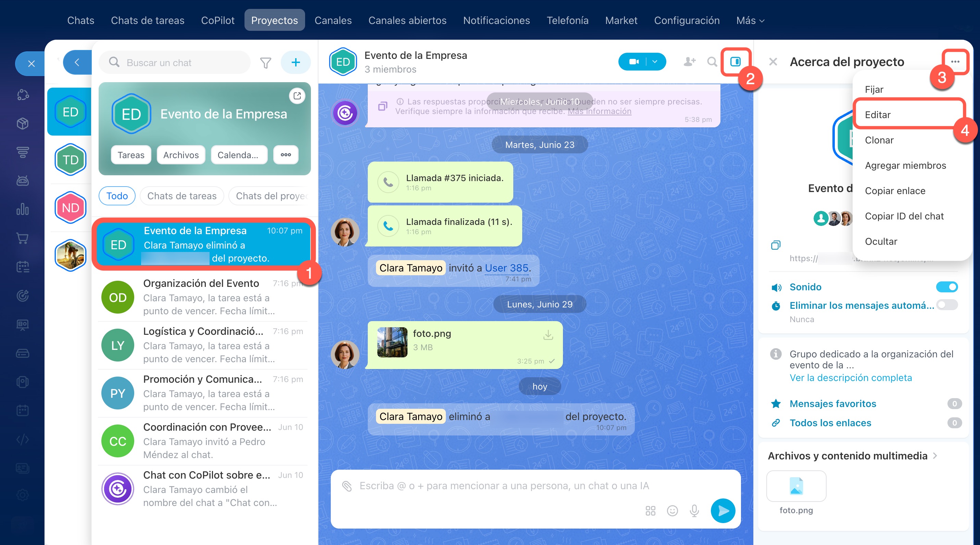Select the Todo filter chip
This screenshot has width=980, height=545.
pyautogui.click(x=117, y=196)
